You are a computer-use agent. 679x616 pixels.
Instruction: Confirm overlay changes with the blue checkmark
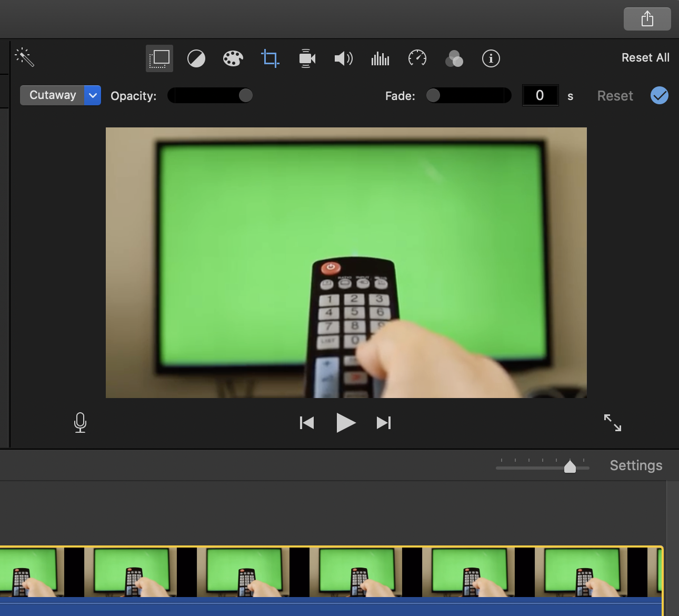[x=659, y=95]
